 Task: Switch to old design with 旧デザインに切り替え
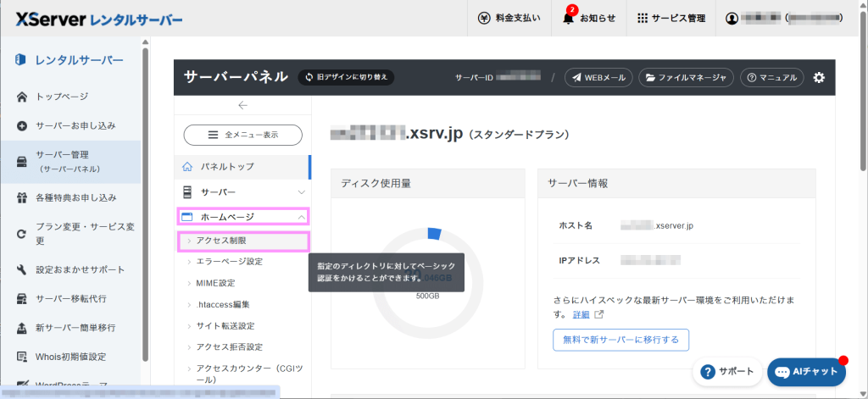click(x=345, y=77)
